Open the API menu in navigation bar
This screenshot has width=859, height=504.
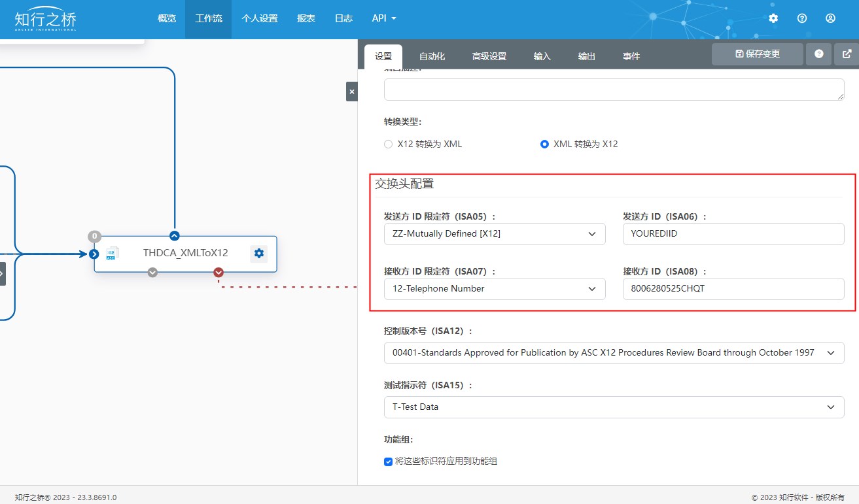pos(384,18)
